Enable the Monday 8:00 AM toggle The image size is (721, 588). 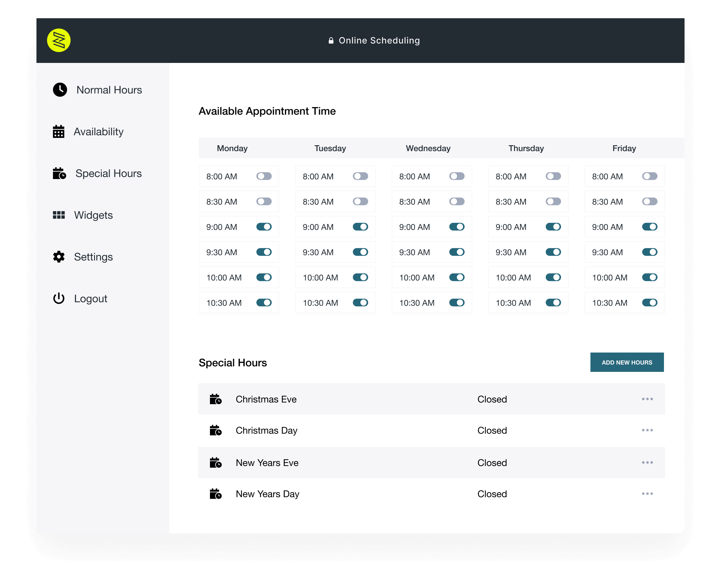(264, 176)
